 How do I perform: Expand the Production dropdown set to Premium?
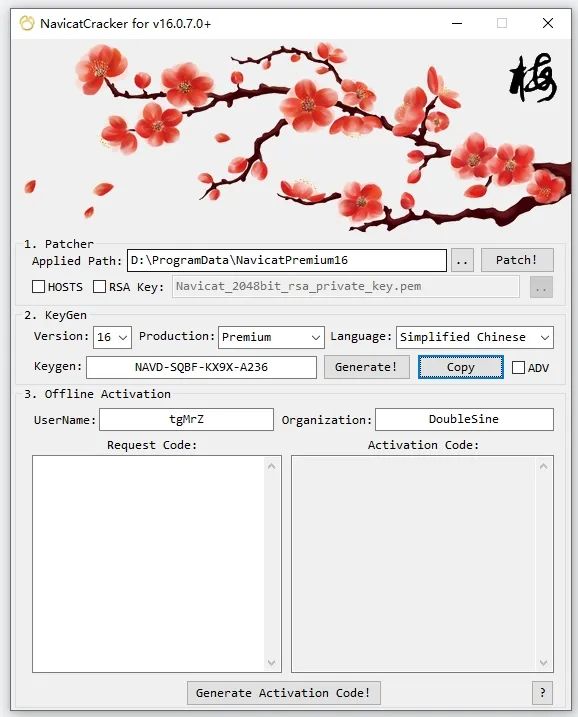[271, 337]
